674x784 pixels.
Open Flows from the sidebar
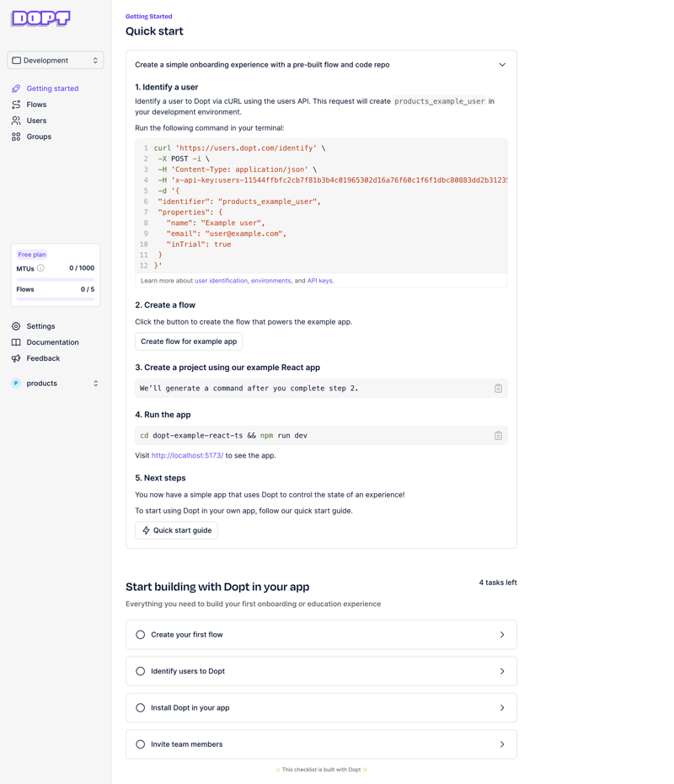click(35, 104)
